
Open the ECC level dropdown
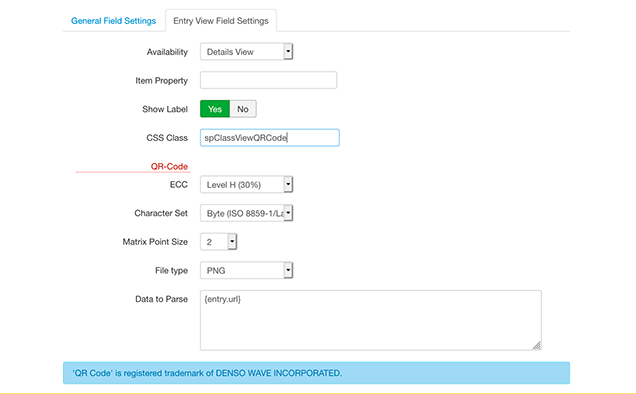click(x=246, y=185)
